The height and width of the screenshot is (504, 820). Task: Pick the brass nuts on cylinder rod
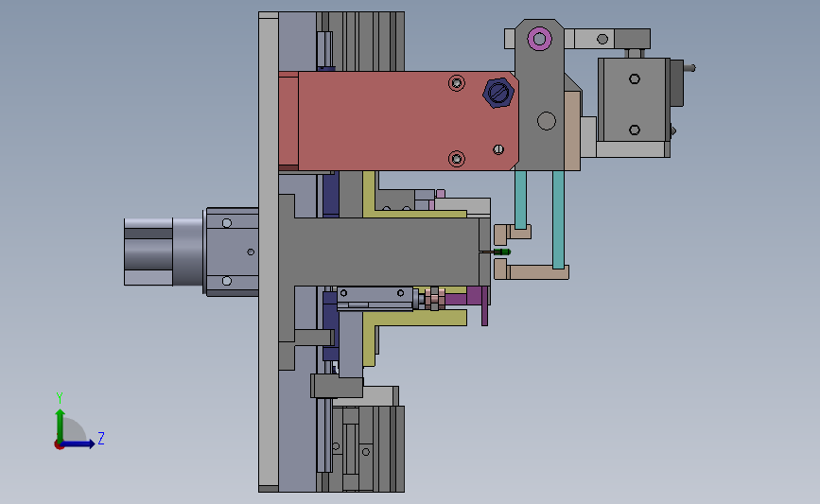point(432,298)
